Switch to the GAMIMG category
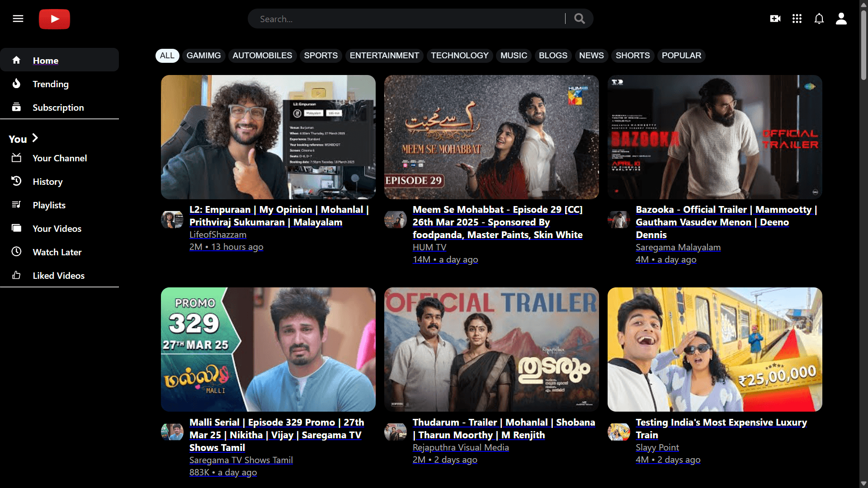Viewport: 868px width, 488px height. tap(203, 56)
